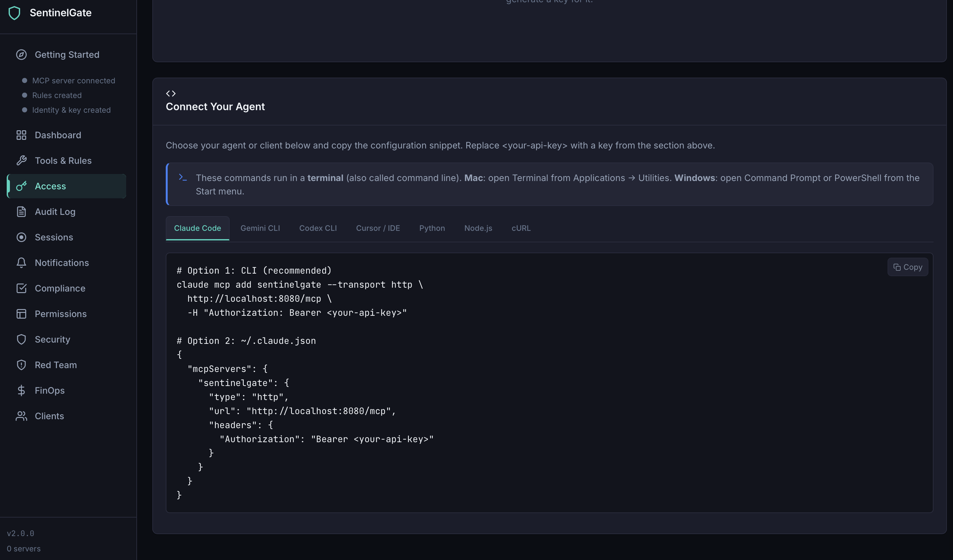Select the Cursor / IDE tab

tap(377, 228)
